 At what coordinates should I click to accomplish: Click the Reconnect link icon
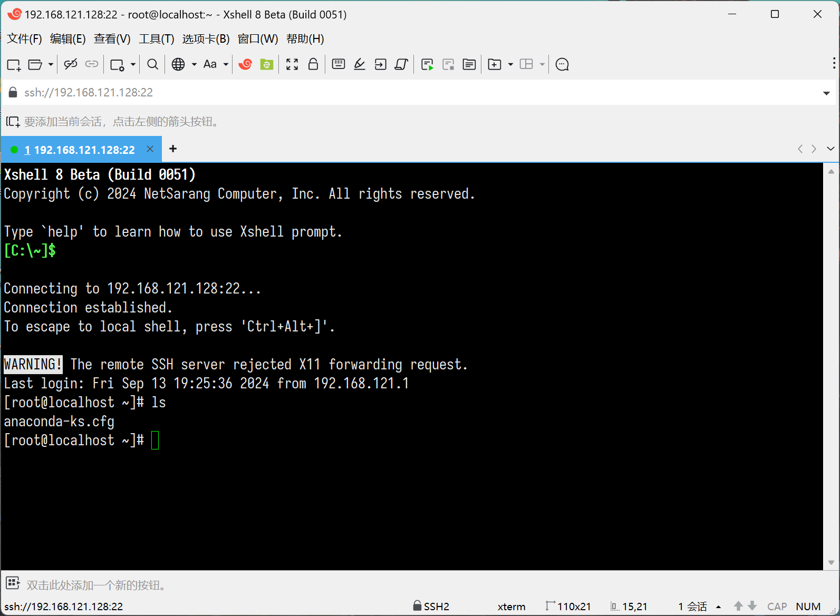pos(92,64)
